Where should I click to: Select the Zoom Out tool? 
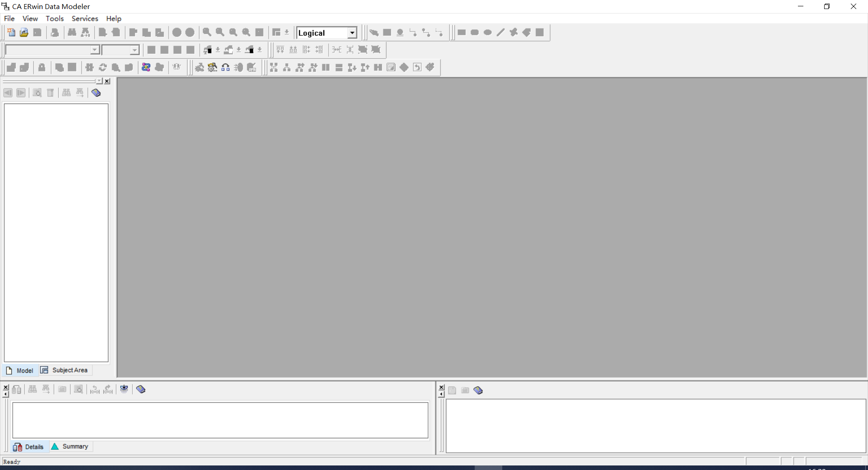(220, 32)
